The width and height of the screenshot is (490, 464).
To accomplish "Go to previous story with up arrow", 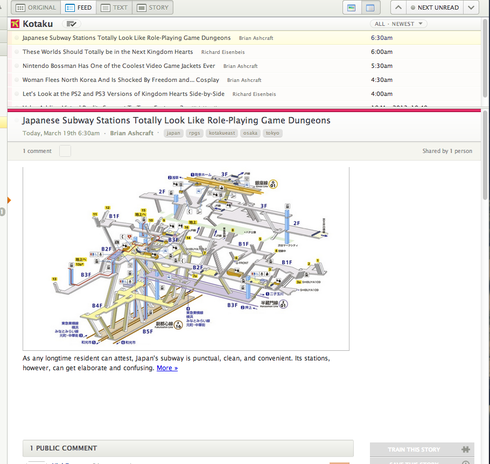I will pyautogui.click(x=398, y=7).
